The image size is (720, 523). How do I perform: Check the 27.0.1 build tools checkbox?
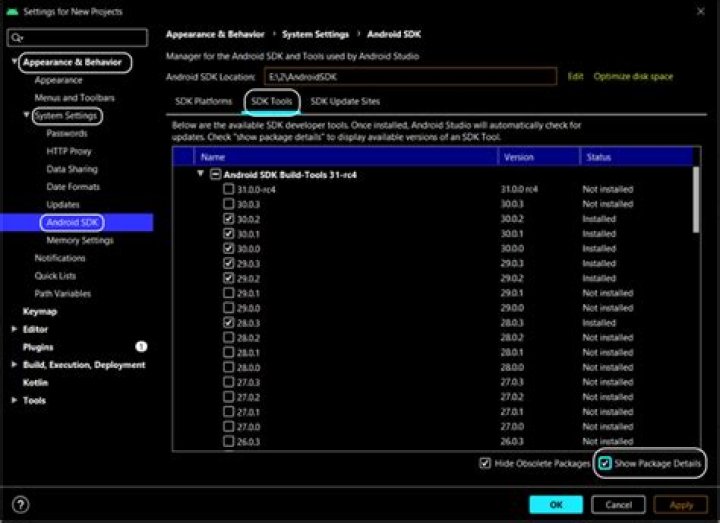pyautogui.click(x=228, y=411)
